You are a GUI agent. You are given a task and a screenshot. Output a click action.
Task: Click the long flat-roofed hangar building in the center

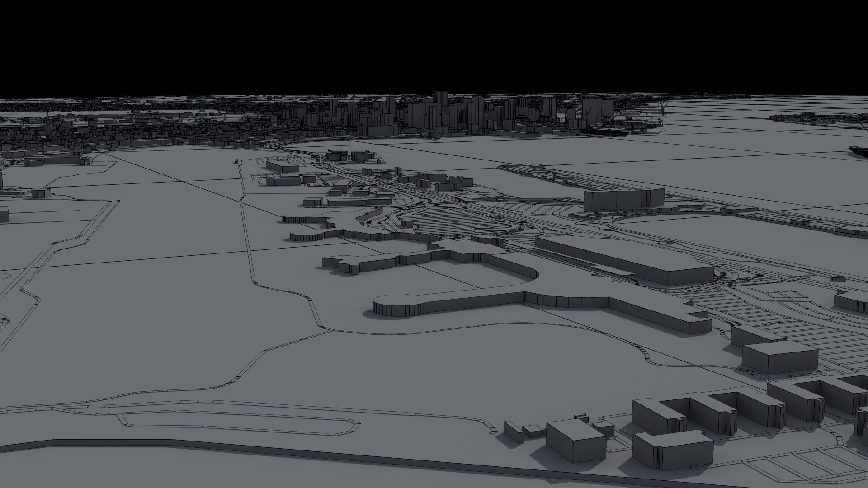625,260
